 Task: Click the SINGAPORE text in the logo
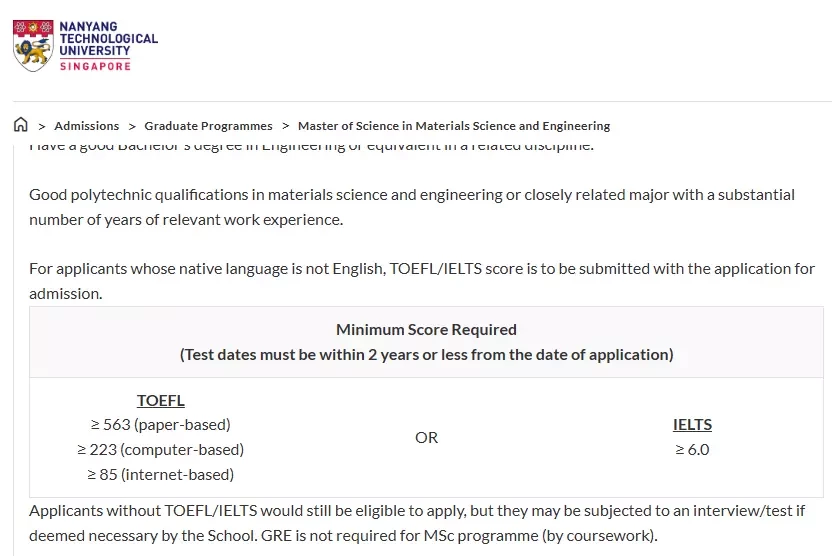pos(96,66)
